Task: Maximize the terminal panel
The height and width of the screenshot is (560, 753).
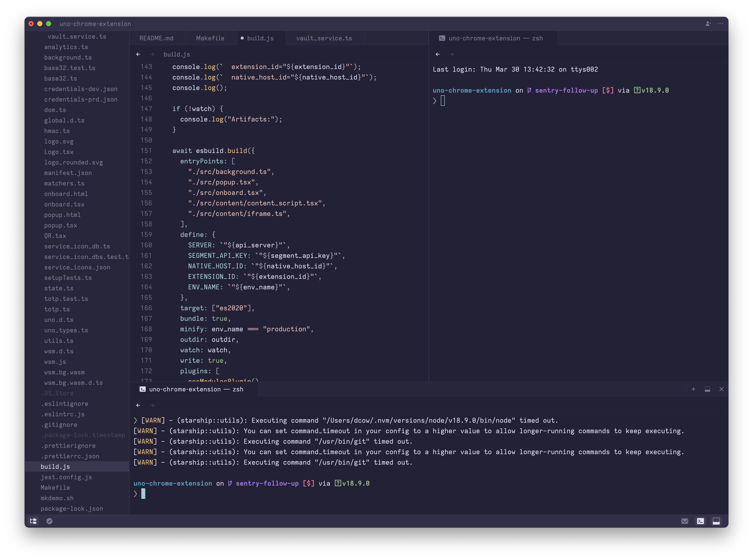Action: click(x=707, y=389)
